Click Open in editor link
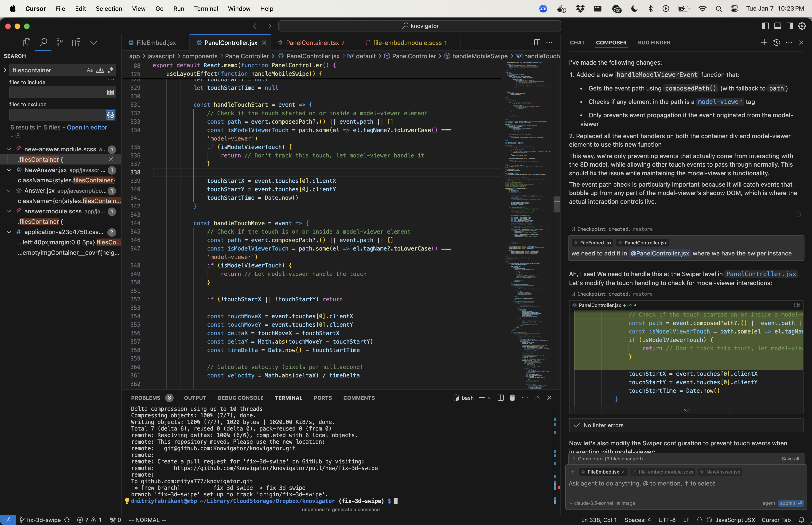The width and height of the screenshot is (812, 525). tap(87, 127)
